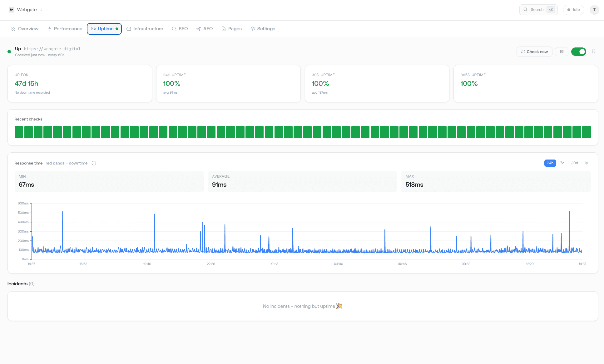Image resolution: width=604 pixels, height=364 pixels.
Task: Click the first green recent check block
Action: click(19, 132)
